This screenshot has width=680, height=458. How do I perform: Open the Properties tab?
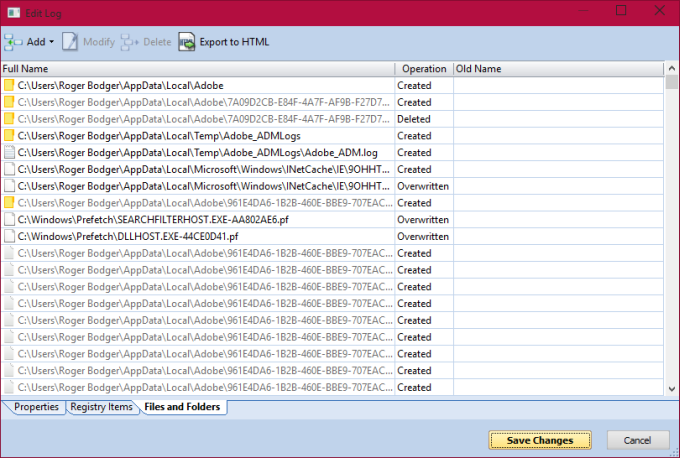(x=35, y=407)
